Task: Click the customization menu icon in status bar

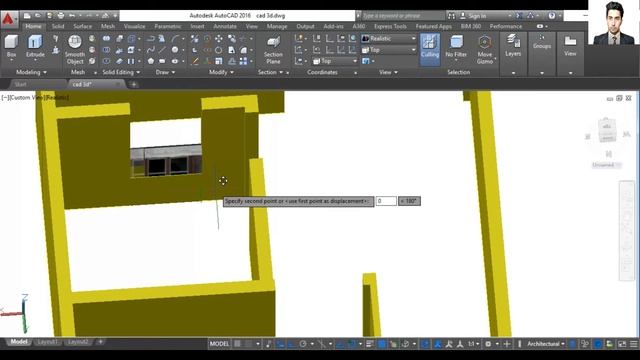Action: click(633, 344)
